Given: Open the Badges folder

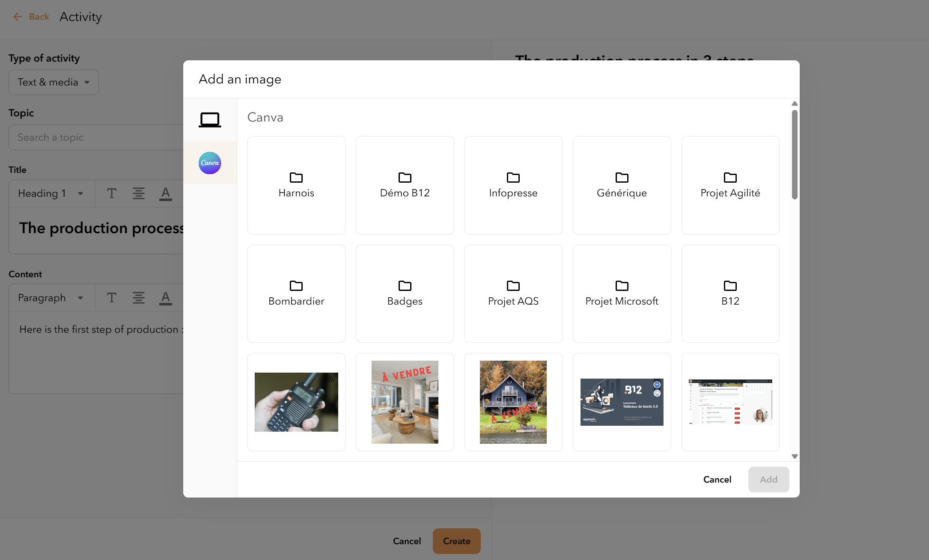Looking at the screenshot, I should (x=405, y=293).
